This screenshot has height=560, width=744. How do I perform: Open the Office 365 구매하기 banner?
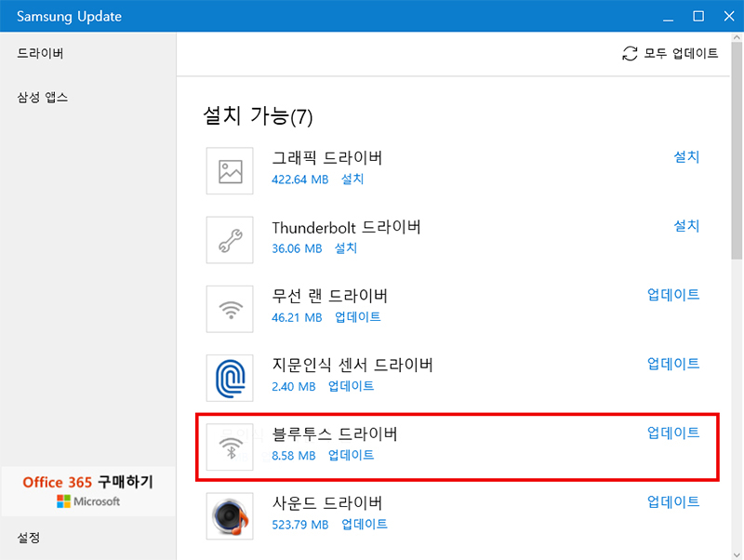point(88,491)
